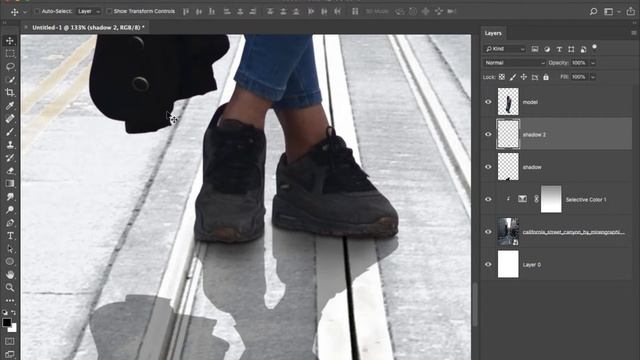The width and height of the screenshot is (640, 360).
Task: Switch to the Layers tab
Action: [493, 33]
